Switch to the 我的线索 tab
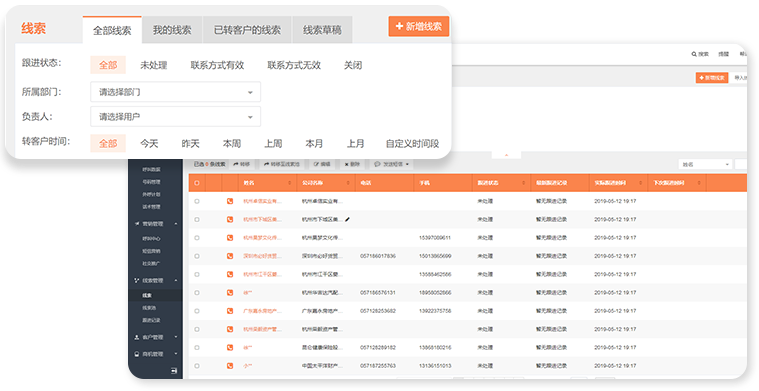Screen dimensions: 759x391 172,30
